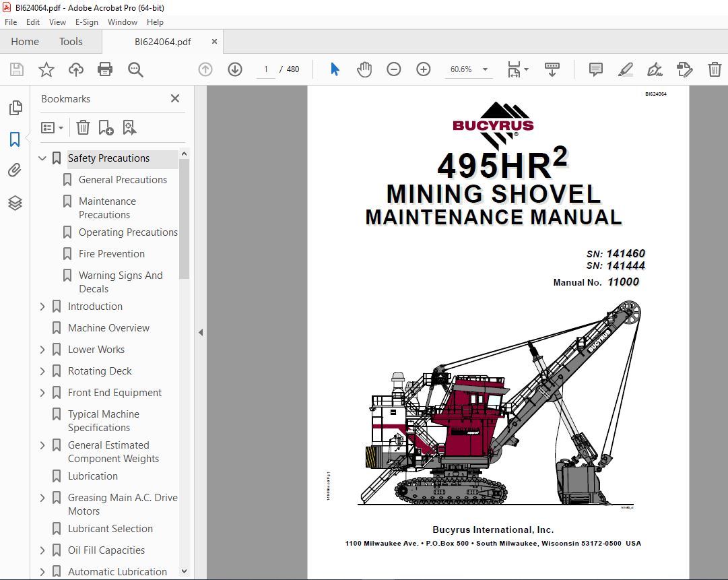This screenshot has height=580, width=728.
Task: Click the bookmarks scrollbar down arrow
Action: 185,571
